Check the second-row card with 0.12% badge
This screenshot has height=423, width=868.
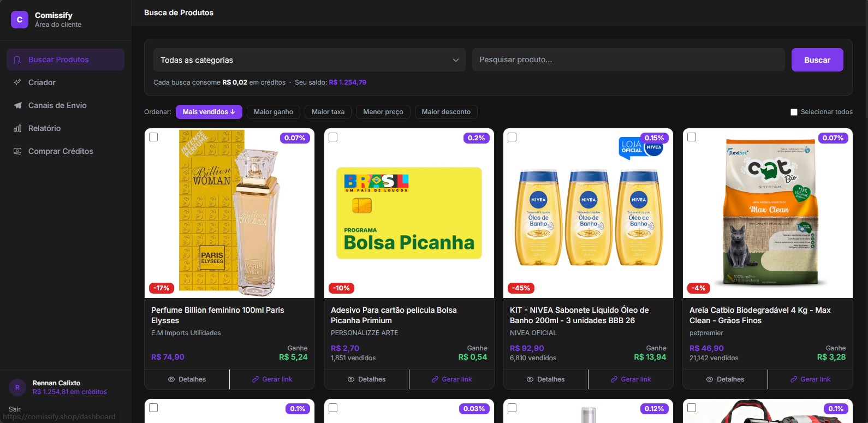coord(512,408)
